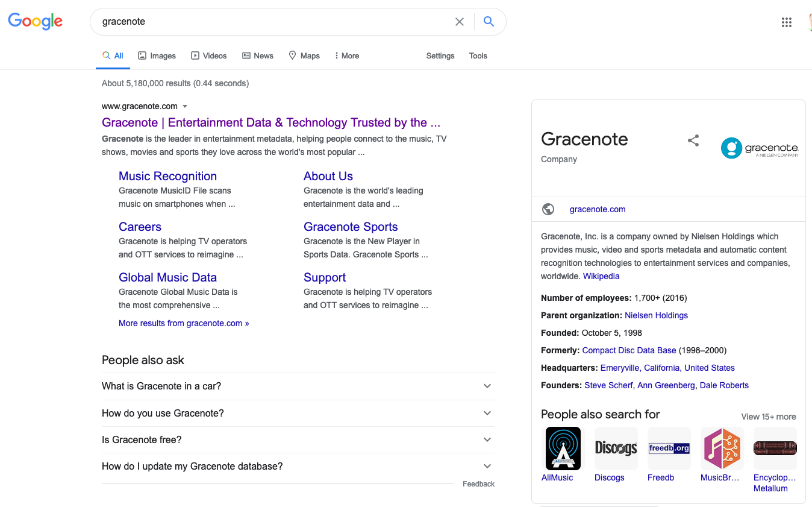812x507 pixels.
Task: Switch to the News tab
Action: coord(258,55)
